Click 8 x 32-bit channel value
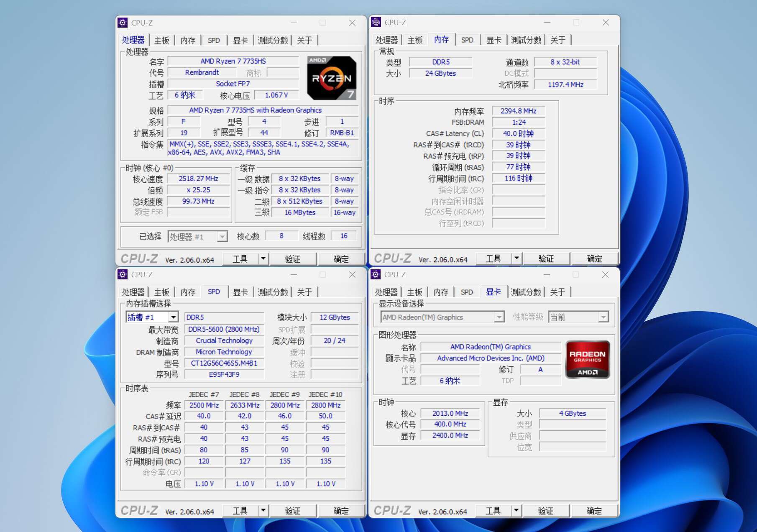 pyautogui.click(x=565, y=62)
